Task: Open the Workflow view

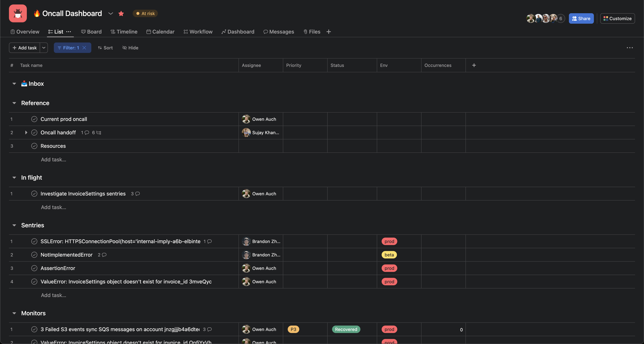Action: pos(198,31)
